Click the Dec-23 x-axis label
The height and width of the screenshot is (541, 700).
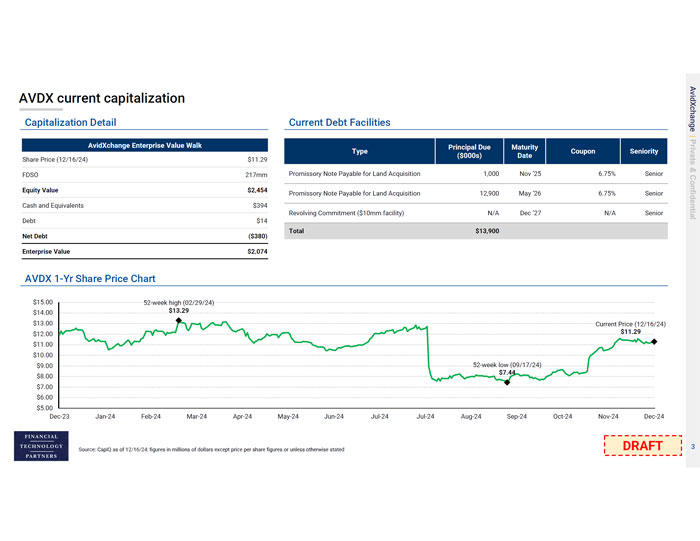click(59, 415)
